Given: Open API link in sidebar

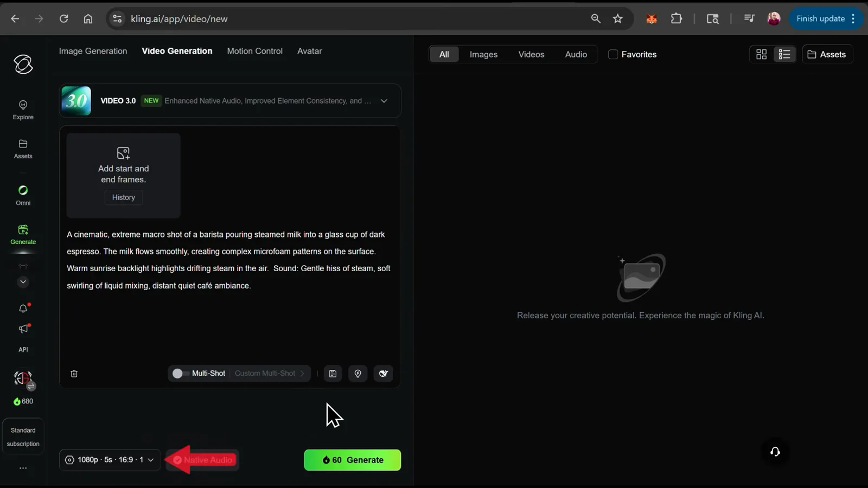Looking at the screenshot, I should point(23,350).
